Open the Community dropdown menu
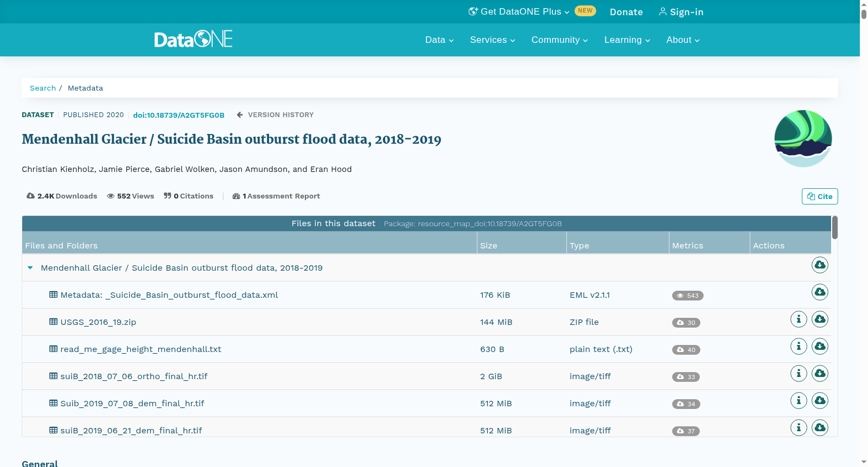Viewport: 868px width, 467px height. [x=559, y=40]
